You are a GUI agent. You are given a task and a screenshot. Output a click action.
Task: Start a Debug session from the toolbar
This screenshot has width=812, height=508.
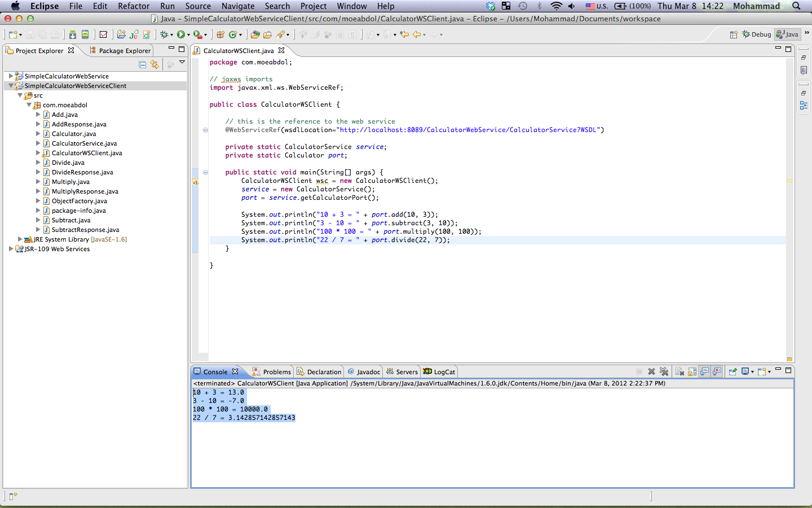(164, 34)
